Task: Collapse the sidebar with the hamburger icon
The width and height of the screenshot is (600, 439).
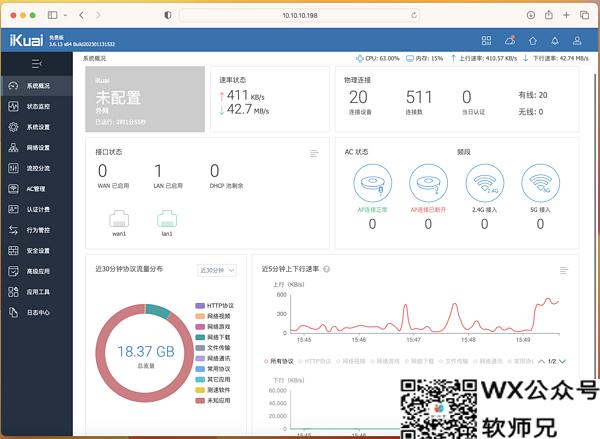Action: (x=37, y=63)
